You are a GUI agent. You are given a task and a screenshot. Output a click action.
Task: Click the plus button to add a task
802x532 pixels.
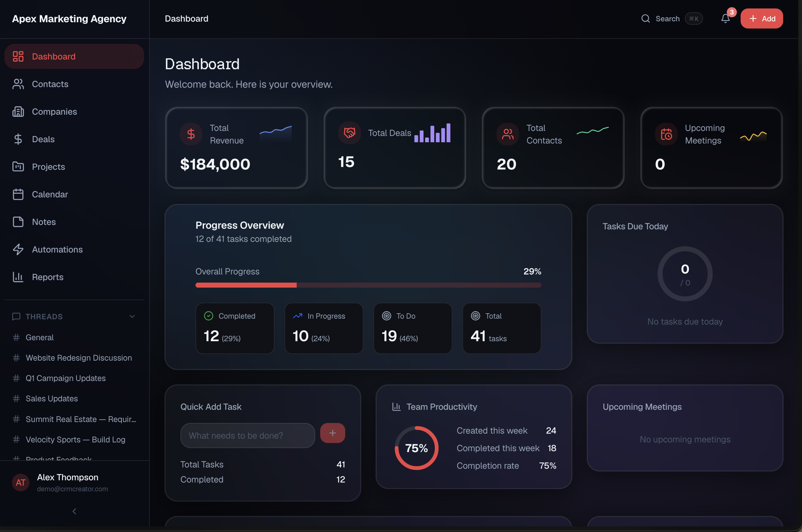(332, 433)
